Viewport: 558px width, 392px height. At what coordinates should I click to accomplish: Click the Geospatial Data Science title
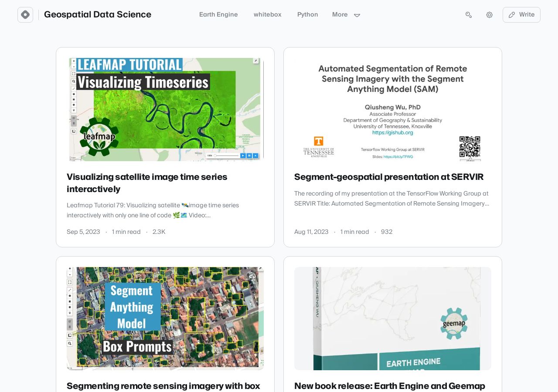click(98, 14)
